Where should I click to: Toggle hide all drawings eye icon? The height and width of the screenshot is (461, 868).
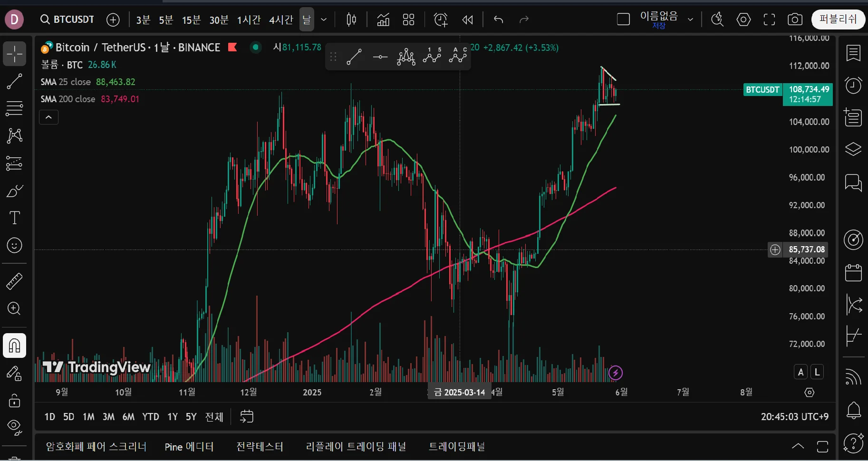[15, 427]
